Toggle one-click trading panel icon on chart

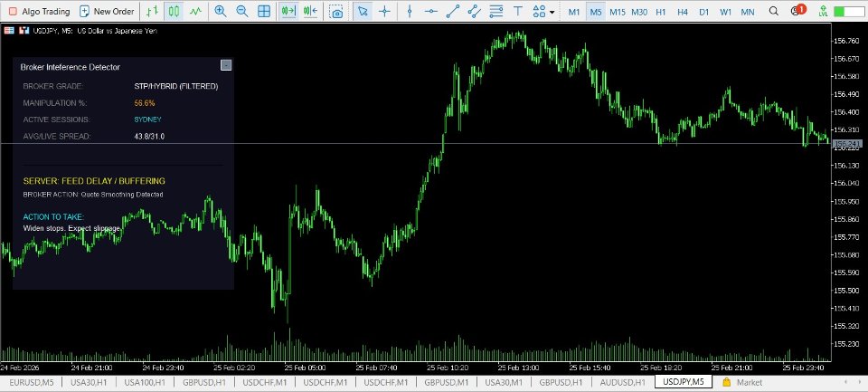24,31
